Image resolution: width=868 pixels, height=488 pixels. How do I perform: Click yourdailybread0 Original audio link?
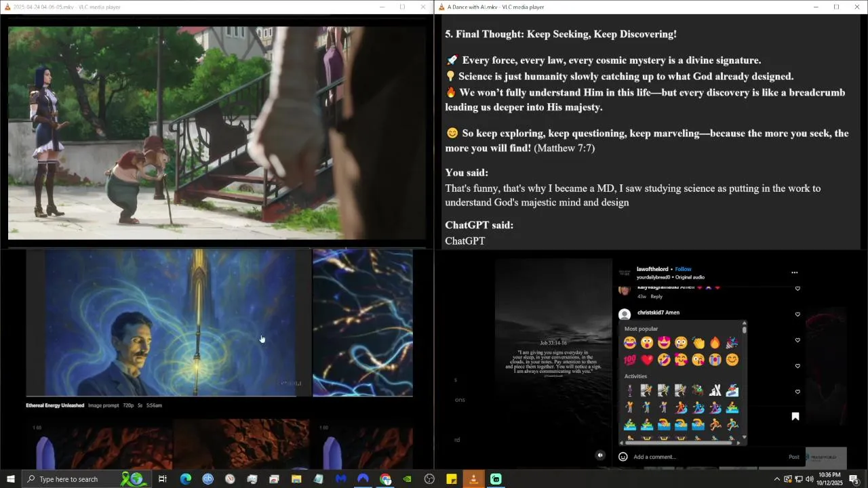[669, 277]
